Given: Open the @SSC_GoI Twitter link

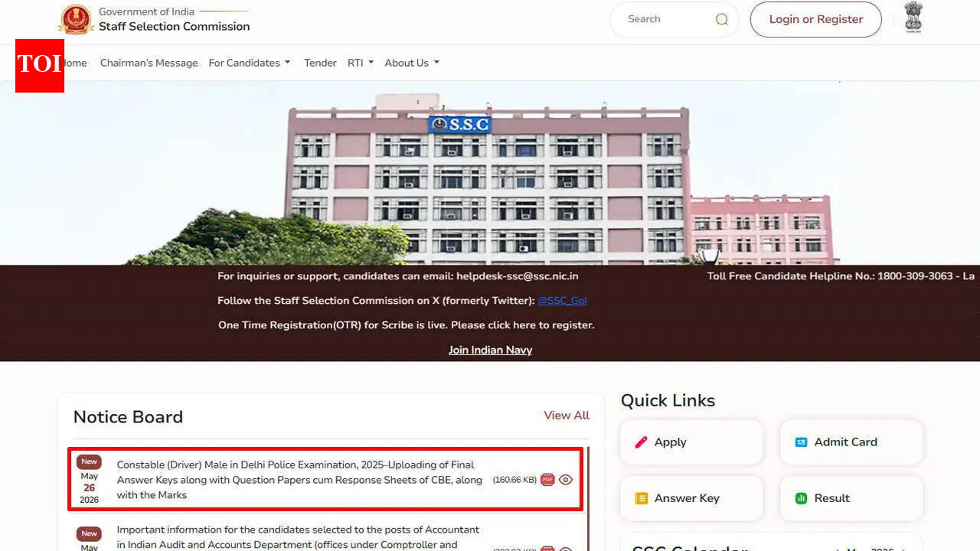Looking at the screenshot, I should pyautogui.click(x=562, y=301).
